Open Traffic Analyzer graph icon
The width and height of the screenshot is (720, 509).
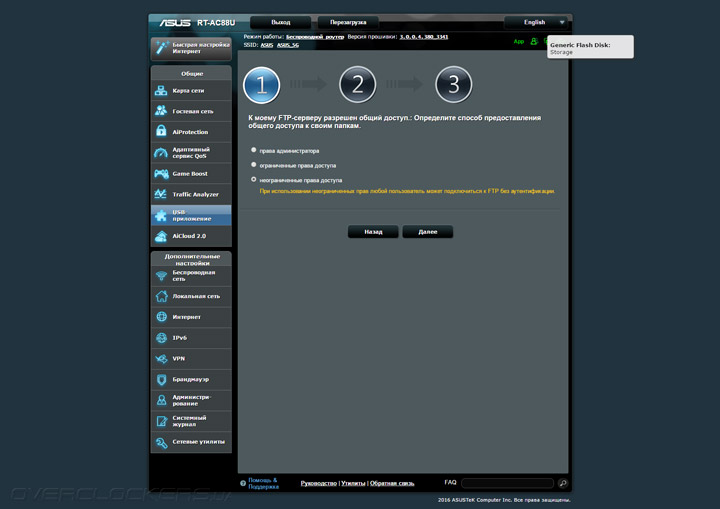pyautogui.click(x=161, y=194)
